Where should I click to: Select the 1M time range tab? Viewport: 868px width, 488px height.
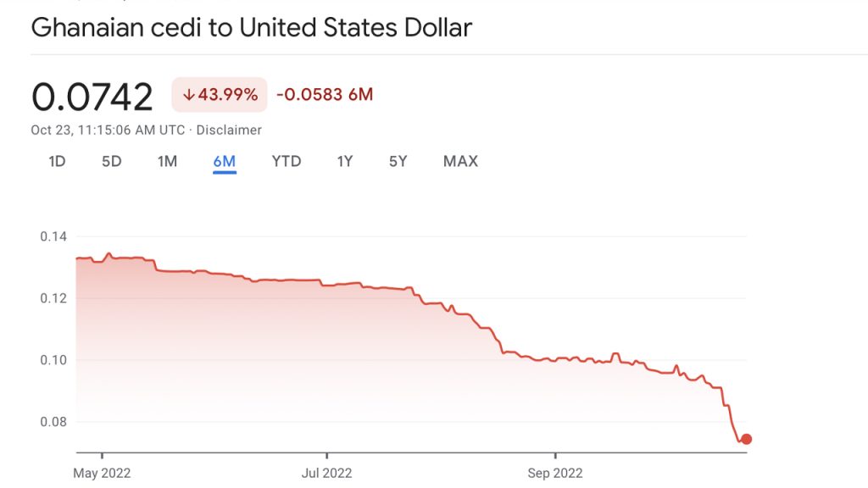[x=167, y=161]
